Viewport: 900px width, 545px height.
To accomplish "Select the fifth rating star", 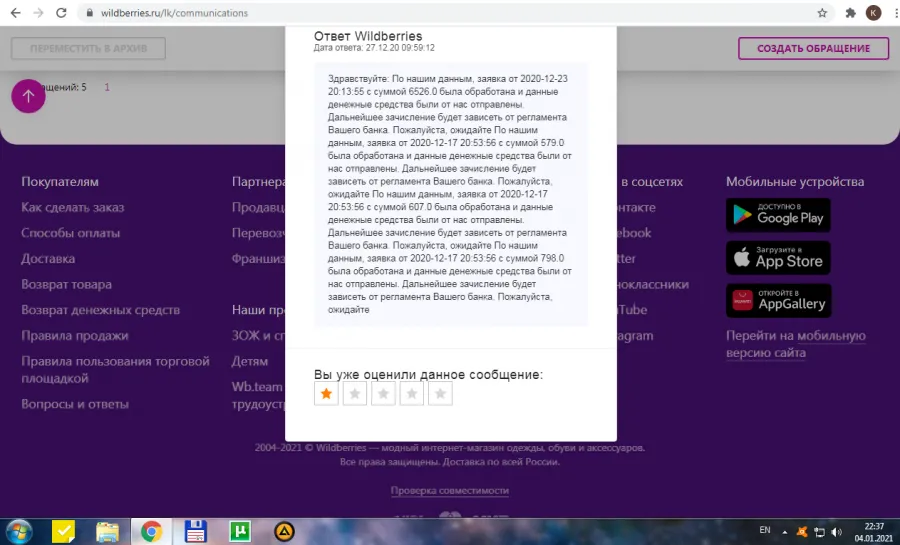I will pyautogui.click(x=440, y=394).
